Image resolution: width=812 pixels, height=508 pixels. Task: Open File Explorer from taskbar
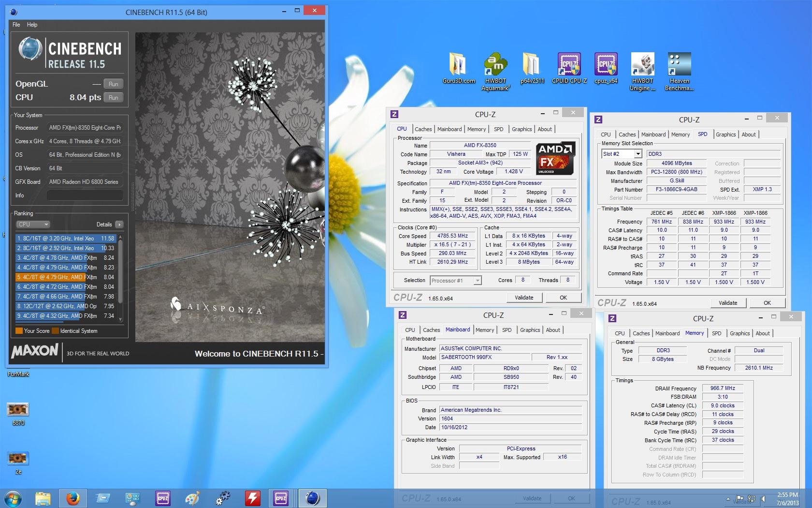click(x=43, y=498)
